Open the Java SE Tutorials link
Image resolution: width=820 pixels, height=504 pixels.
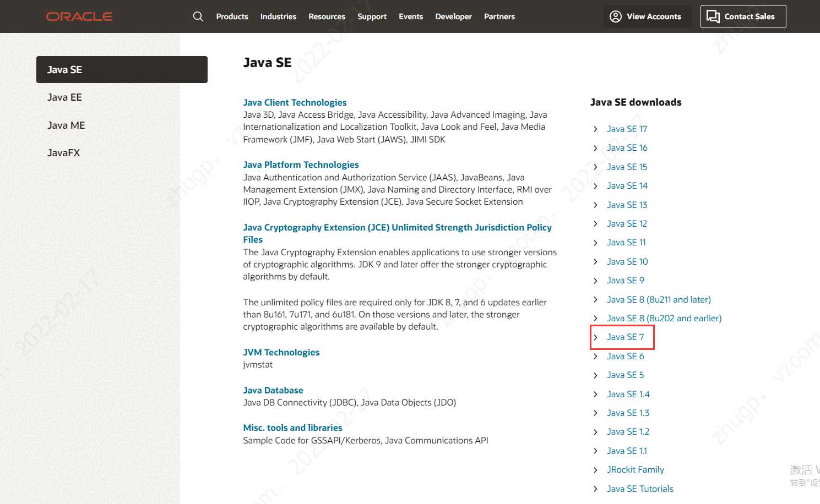pos(640,489)
